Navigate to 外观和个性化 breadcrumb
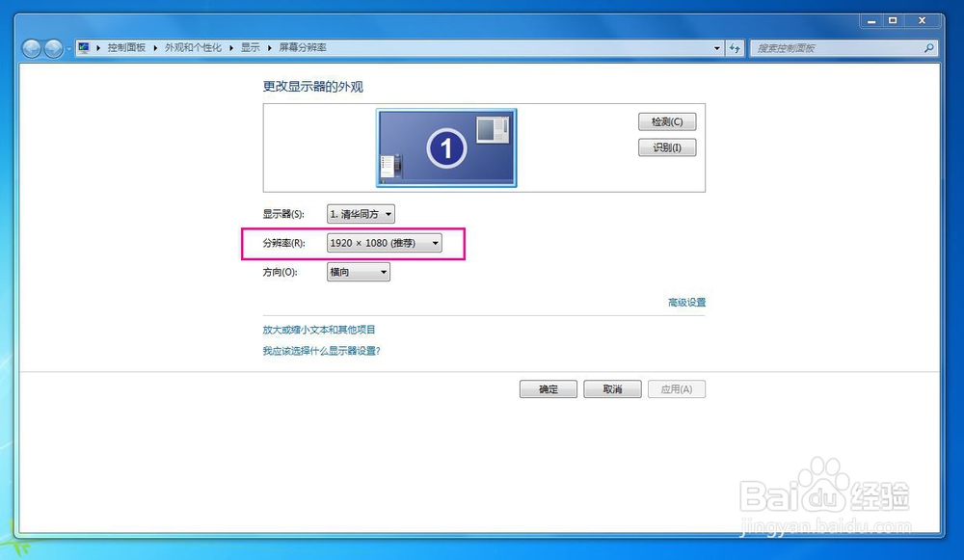This screenshot has height=560, width=964. [x=193, y=47]
